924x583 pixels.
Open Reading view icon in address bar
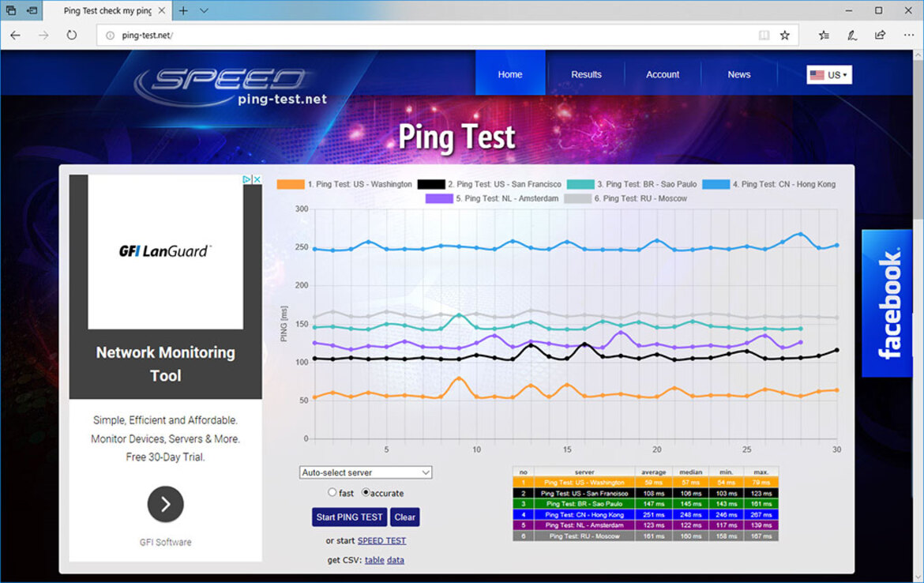(764, 36)
